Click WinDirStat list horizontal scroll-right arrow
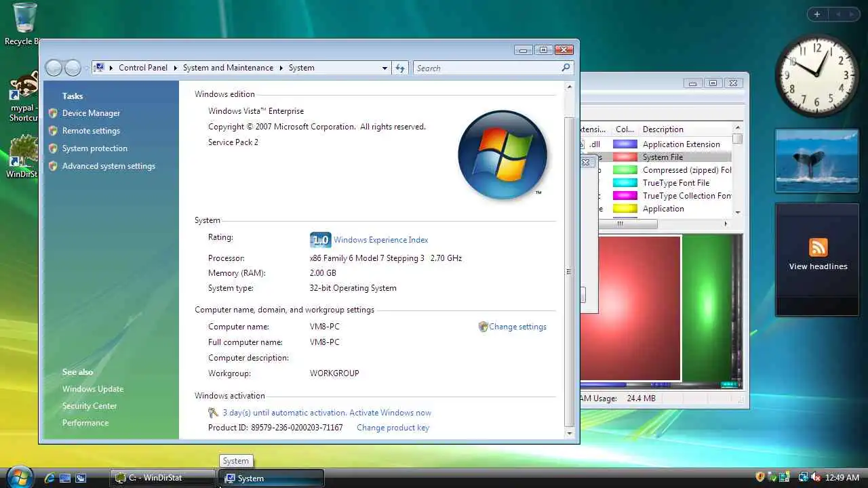The width and height of the screenshot is (868, 488). pyautogui.click(x=726, y=224)
